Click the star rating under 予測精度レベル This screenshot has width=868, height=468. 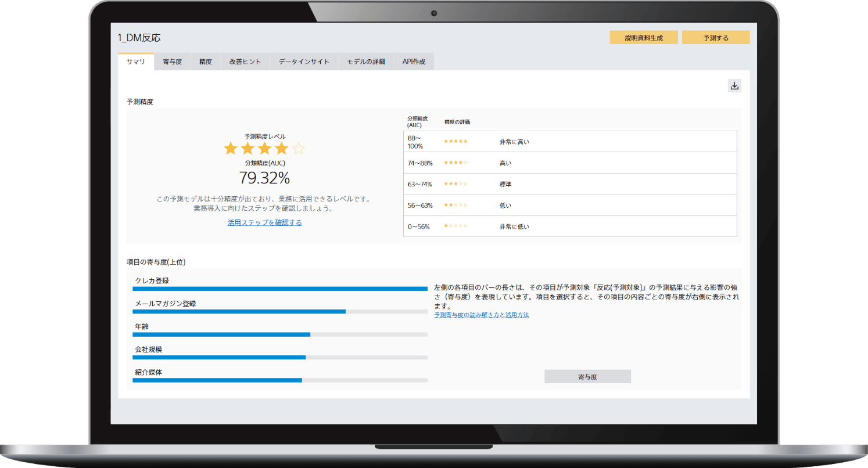pos(264,148)
